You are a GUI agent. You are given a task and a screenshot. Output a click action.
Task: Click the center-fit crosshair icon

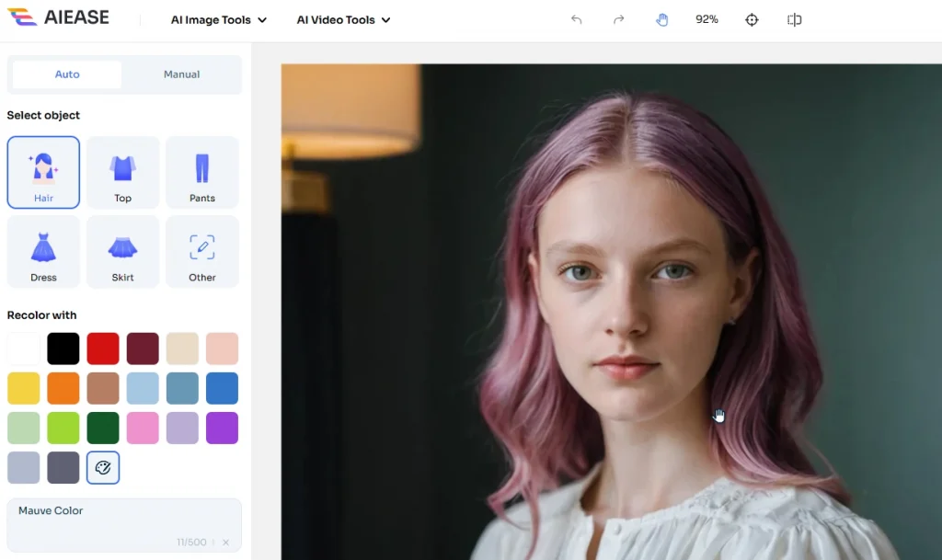tap(752, 19)
